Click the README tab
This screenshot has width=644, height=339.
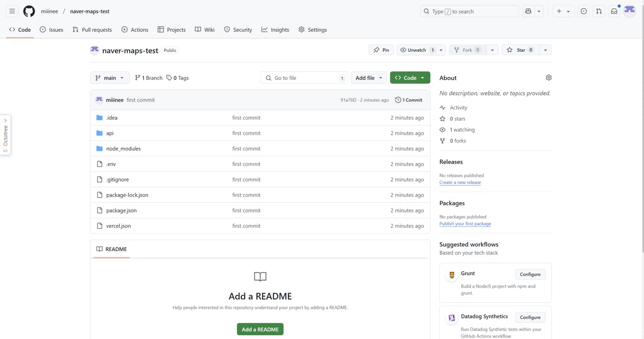111,249
